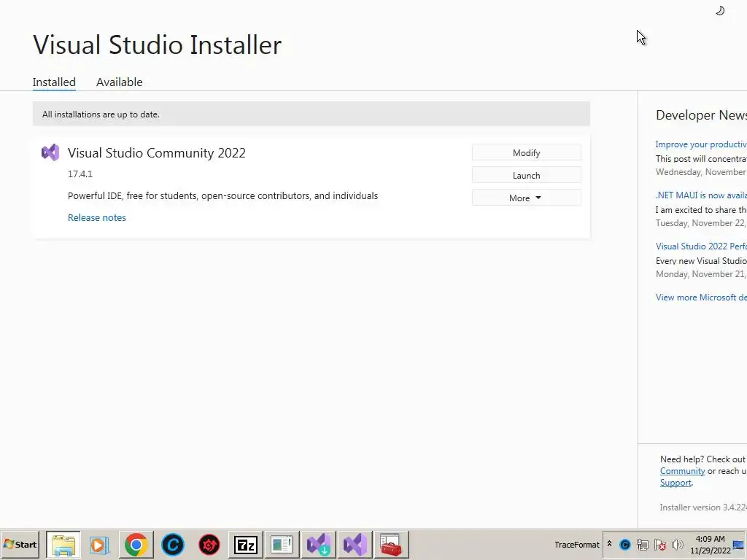The height and width of the screenshot is (560, 747).
Task: Open the red gear app in taskbar
Action: 209,544
